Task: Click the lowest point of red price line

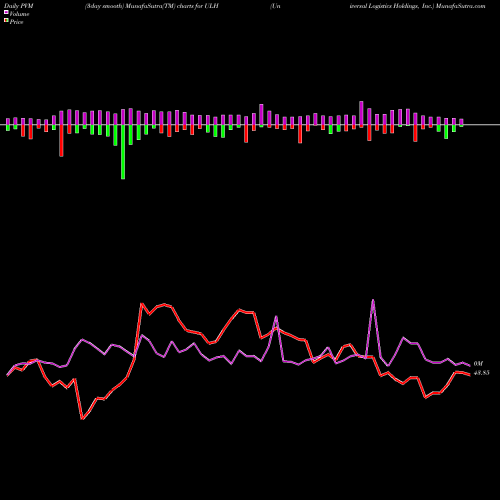Action: pos(82,419)
